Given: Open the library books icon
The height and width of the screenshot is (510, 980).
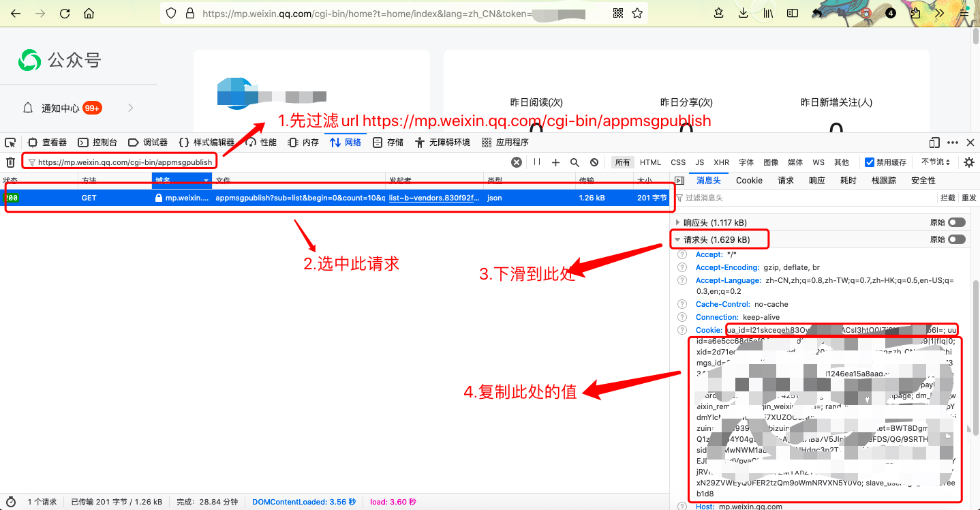Looking at the screenshot, I should point(768,13).
